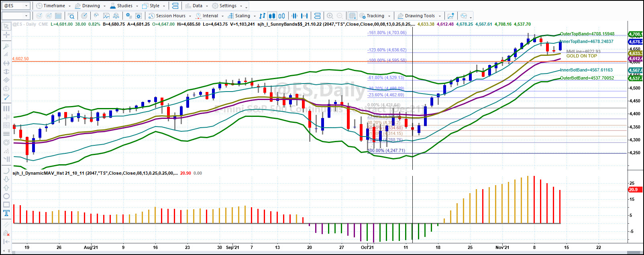
Task: Click the delete drawings pencil icon
Action: pyautogui.click(x=6, y=233)
